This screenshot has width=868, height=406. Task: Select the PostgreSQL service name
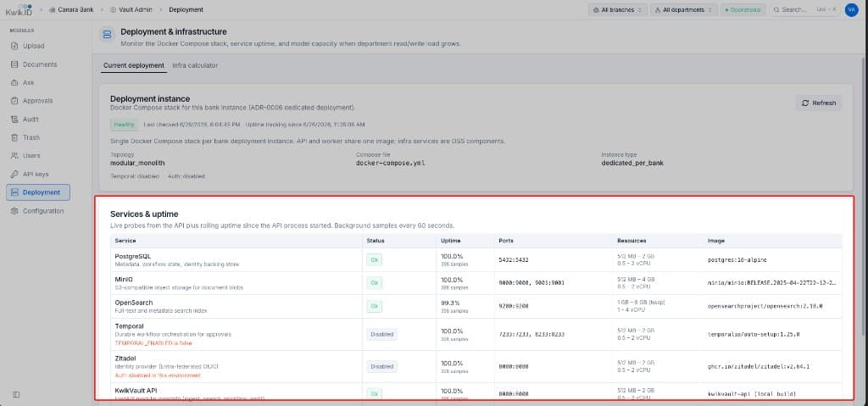(133, 257)
